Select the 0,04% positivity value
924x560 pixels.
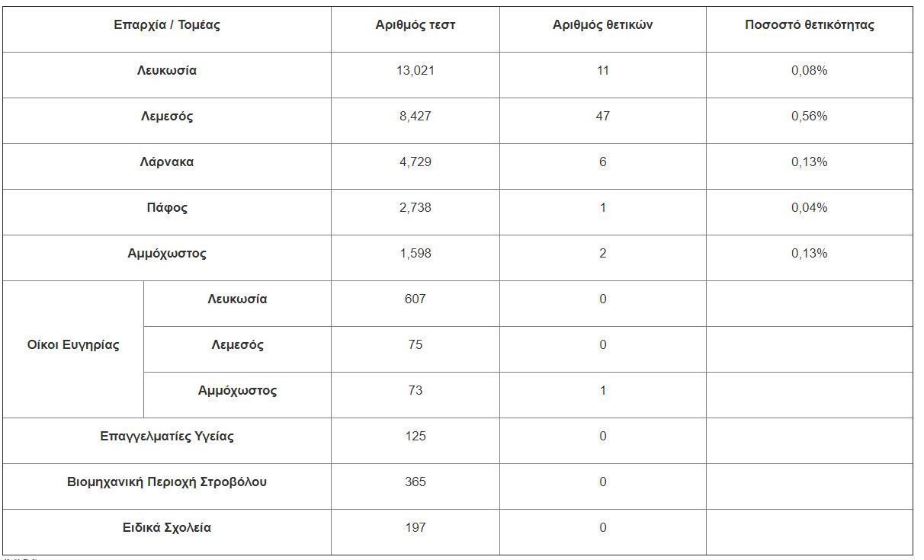(x=810, y=208)
